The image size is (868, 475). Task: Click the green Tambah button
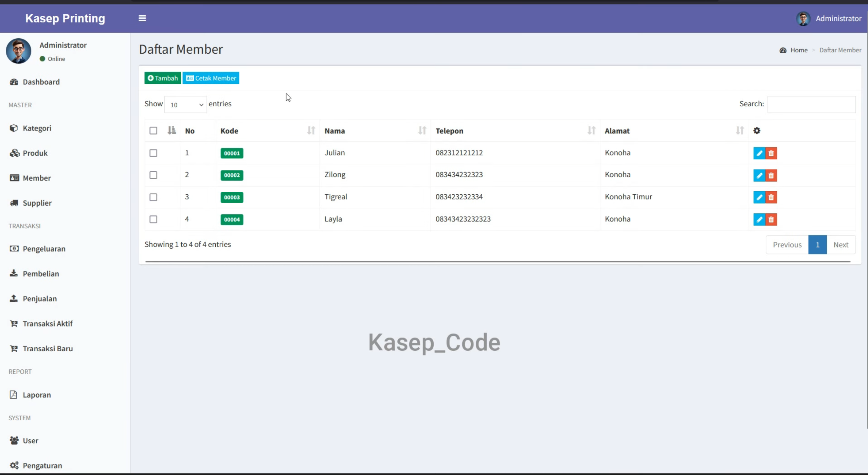coord(163,78)
